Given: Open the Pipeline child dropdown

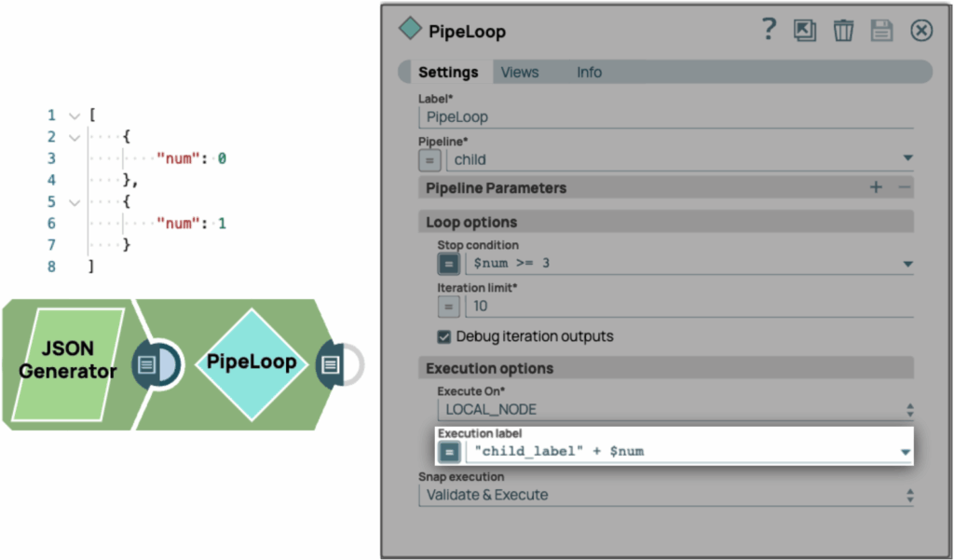Looking at the screenshot, I should tap(907, 159).
